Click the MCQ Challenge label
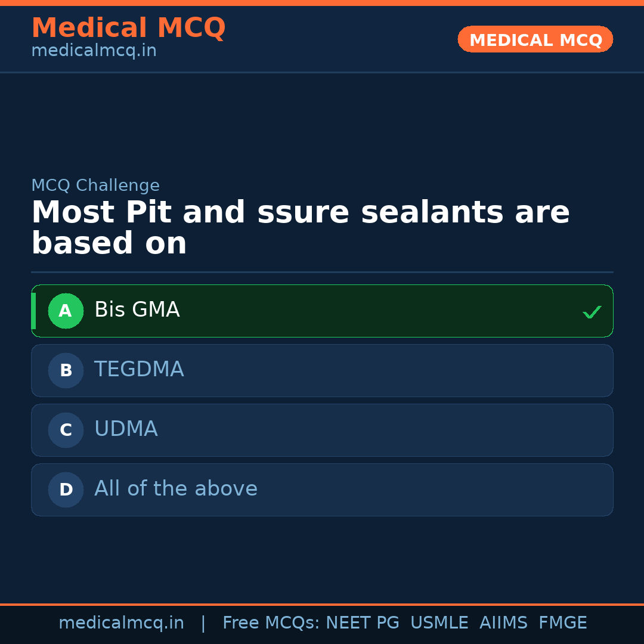This screenshot has height=644, width=644. tap(95, 185)
